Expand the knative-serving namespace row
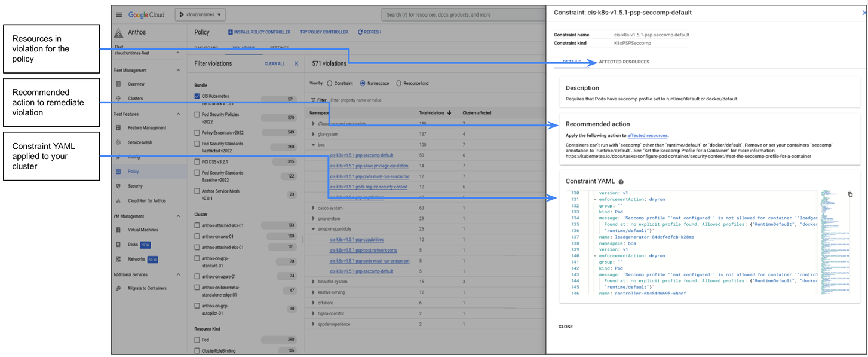The width and height of the screenshot is (868, 357). click(313, 292)
